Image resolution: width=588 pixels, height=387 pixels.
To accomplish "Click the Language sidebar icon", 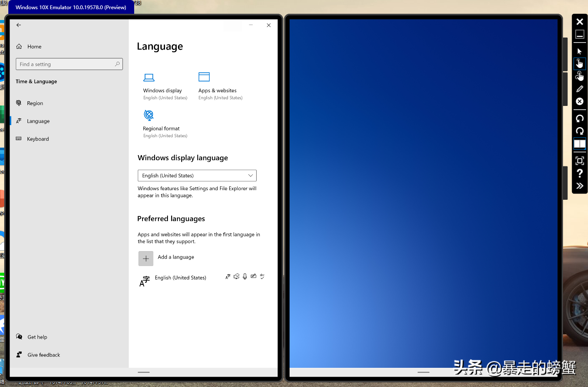I will click(x=19, y=121).
